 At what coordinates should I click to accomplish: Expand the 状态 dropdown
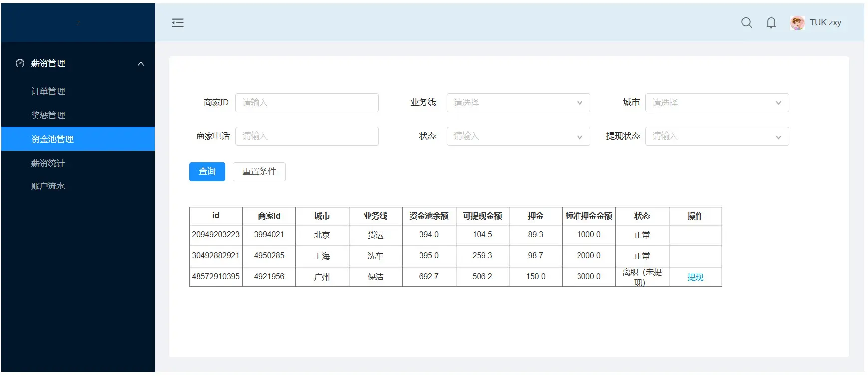[x=518, y=136]
